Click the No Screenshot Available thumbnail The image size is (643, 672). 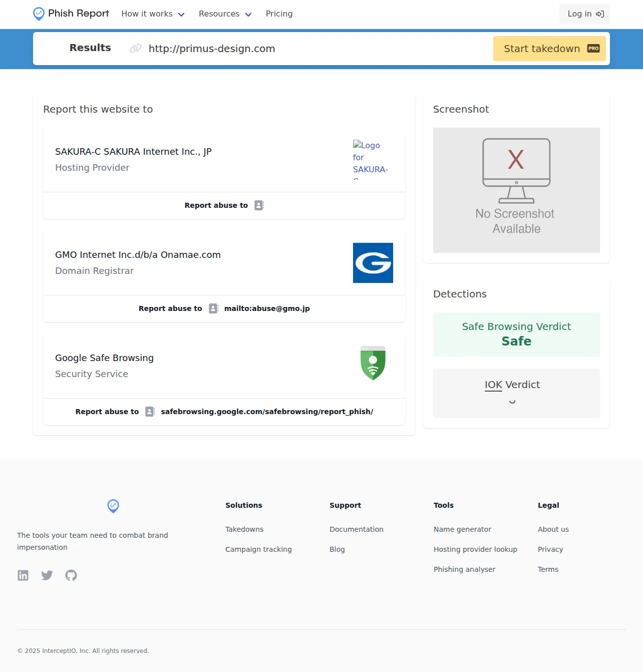[516, 190]
